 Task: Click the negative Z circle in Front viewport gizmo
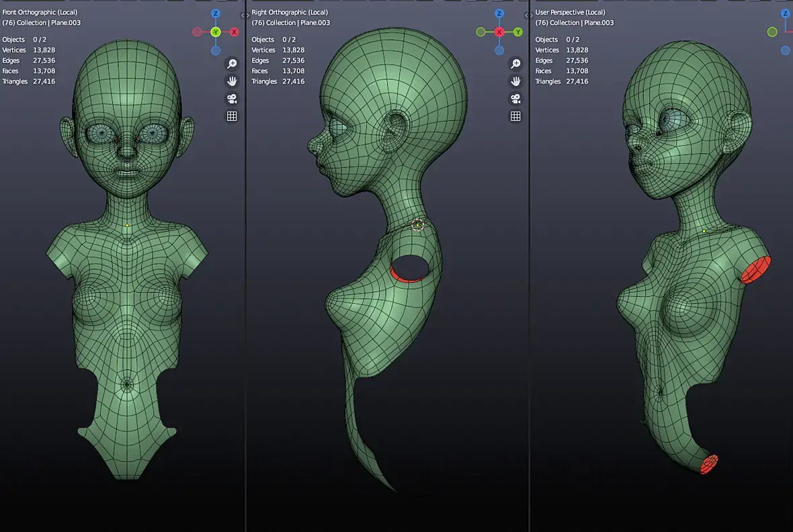[216, 50]
